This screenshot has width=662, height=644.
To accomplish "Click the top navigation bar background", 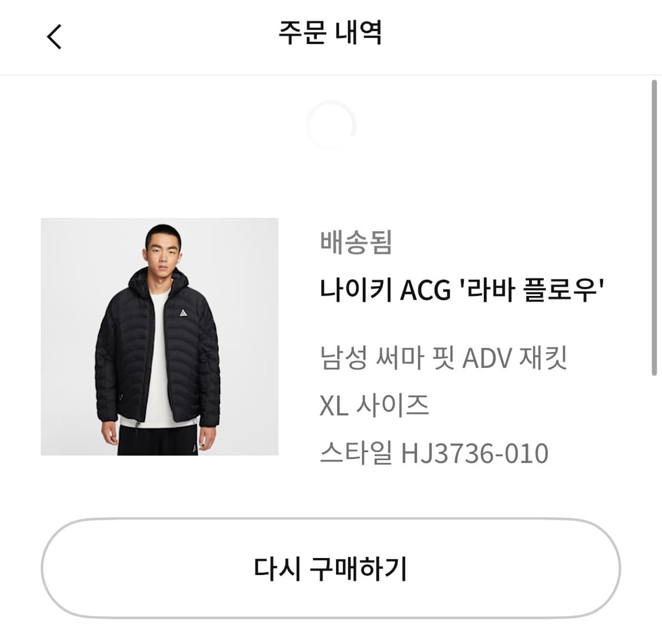I will point(331,36).
